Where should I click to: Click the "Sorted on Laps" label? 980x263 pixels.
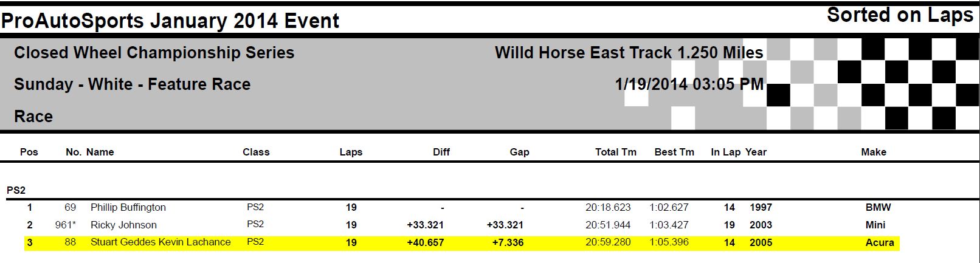[x=900, y=15]
